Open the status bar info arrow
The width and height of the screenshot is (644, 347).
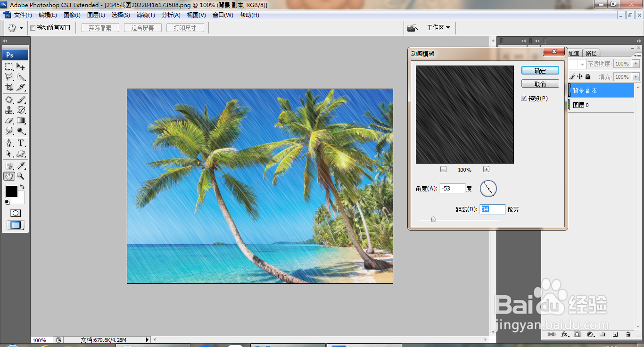point(147,339)
